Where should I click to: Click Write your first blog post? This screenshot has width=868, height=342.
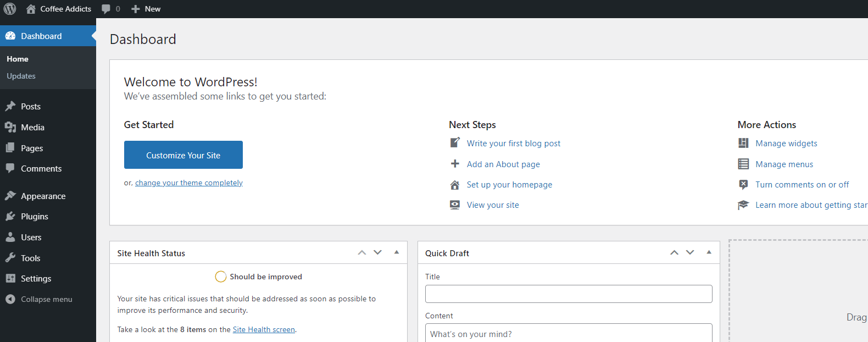click(514, 143)
